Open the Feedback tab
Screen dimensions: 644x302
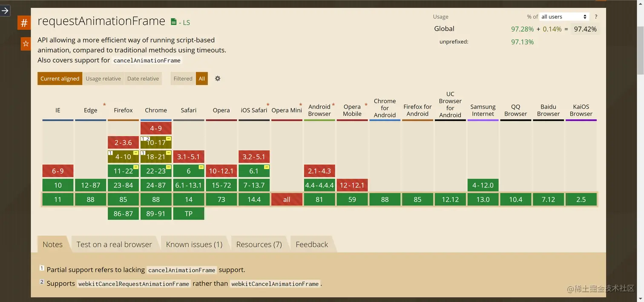pos(312,244)
